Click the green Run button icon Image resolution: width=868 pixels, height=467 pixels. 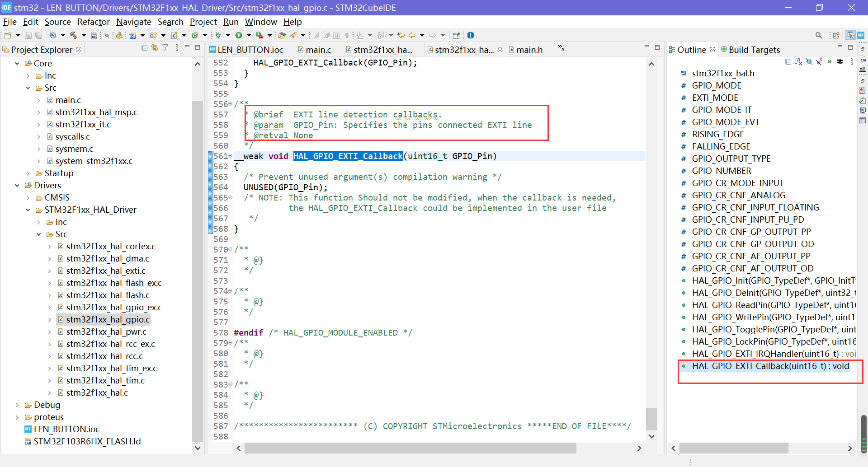click(x=239, y=35)
